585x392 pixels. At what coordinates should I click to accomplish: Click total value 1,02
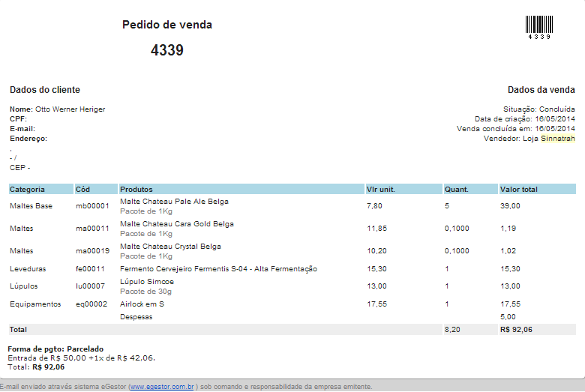click(508, 250)
